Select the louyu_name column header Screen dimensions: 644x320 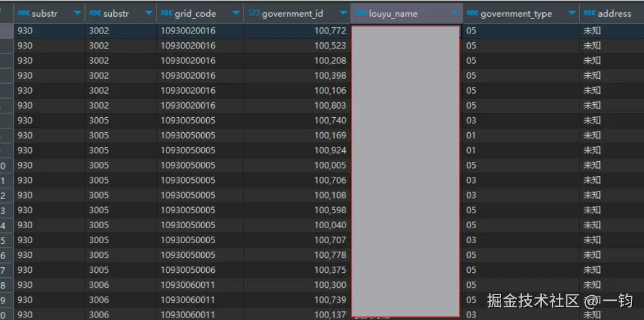click(x=406, y=13)
